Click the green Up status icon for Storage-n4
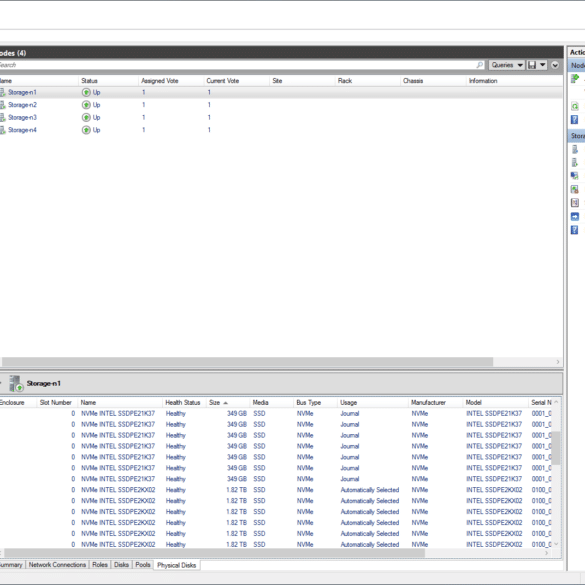The width and height of the screenshot is (585, 585). click(x=86, y=130)
